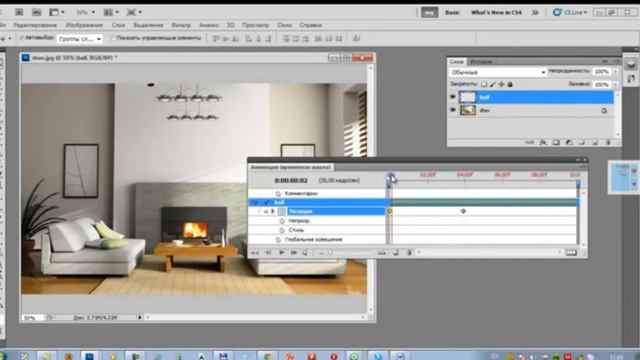
Task: Click the align vertical centers icon
Action: point(226,38)
